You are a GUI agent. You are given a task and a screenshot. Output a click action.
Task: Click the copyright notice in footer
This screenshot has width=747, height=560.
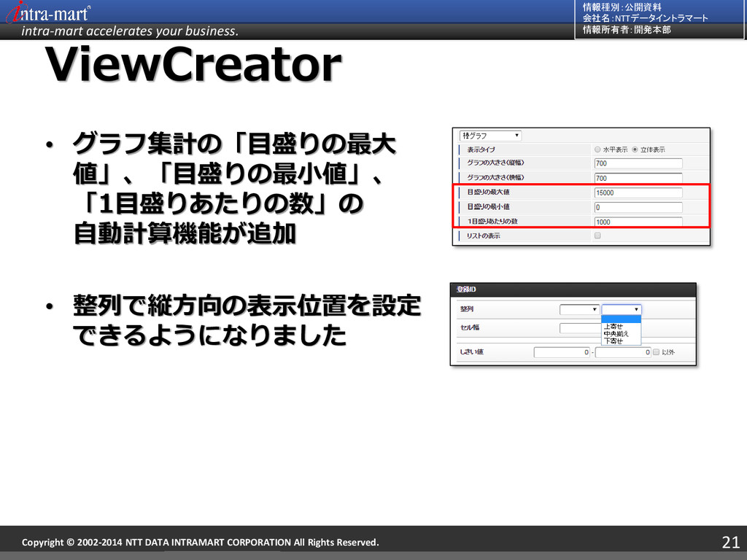(200, 542)
